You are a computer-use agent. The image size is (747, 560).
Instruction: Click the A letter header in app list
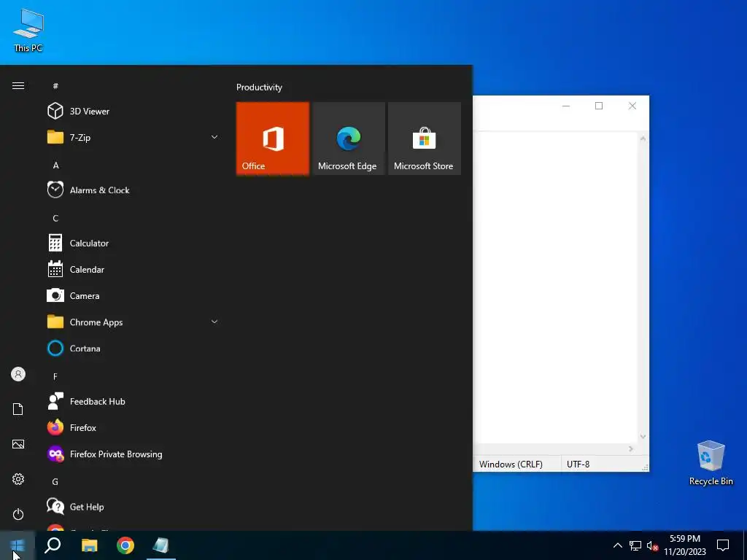(55, 166)
